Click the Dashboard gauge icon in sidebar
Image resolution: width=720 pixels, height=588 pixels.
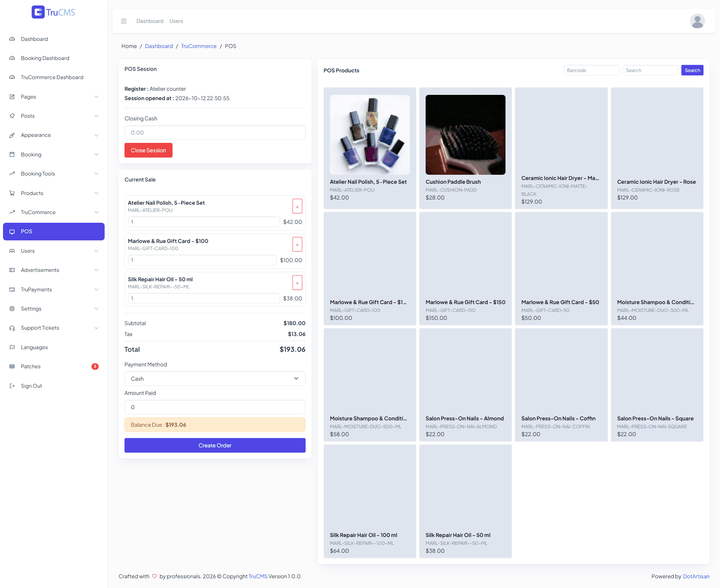tap(12, 39)
